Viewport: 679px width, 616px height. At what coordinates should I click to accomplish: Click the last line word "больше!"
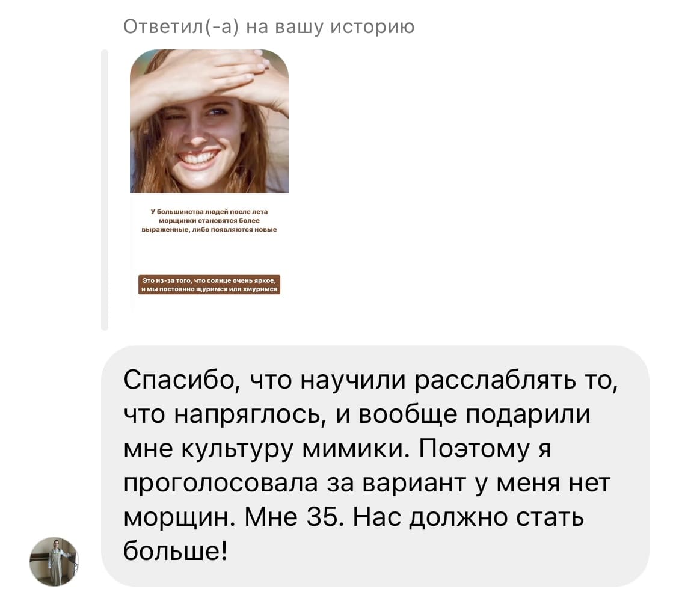(x=176, y=550)
